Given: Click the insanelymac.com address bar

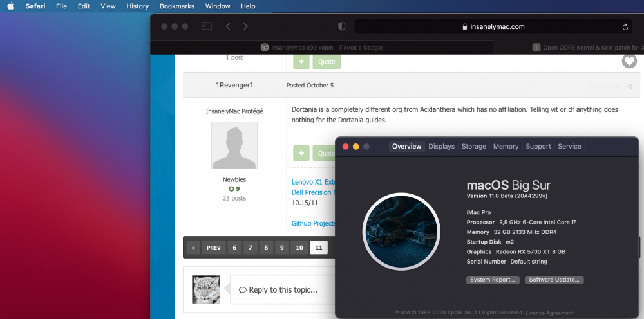Looking at the screenshot, I should (493, 26).
